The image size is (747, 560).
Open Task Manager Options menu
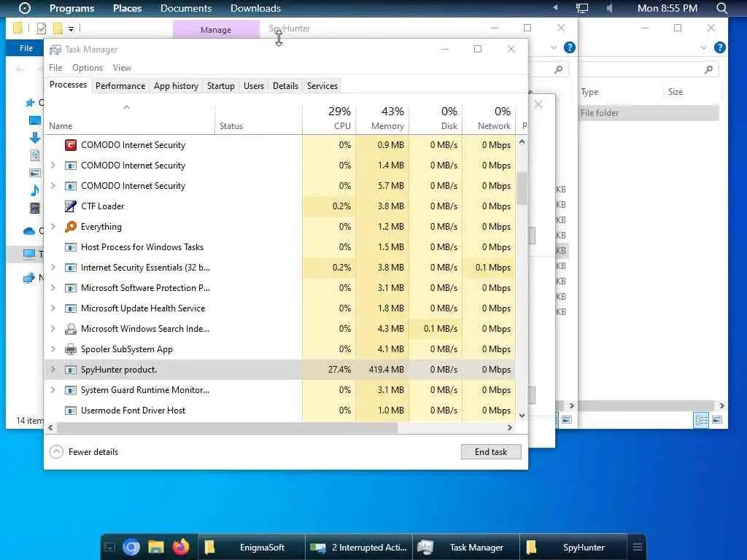pos(88,68)
